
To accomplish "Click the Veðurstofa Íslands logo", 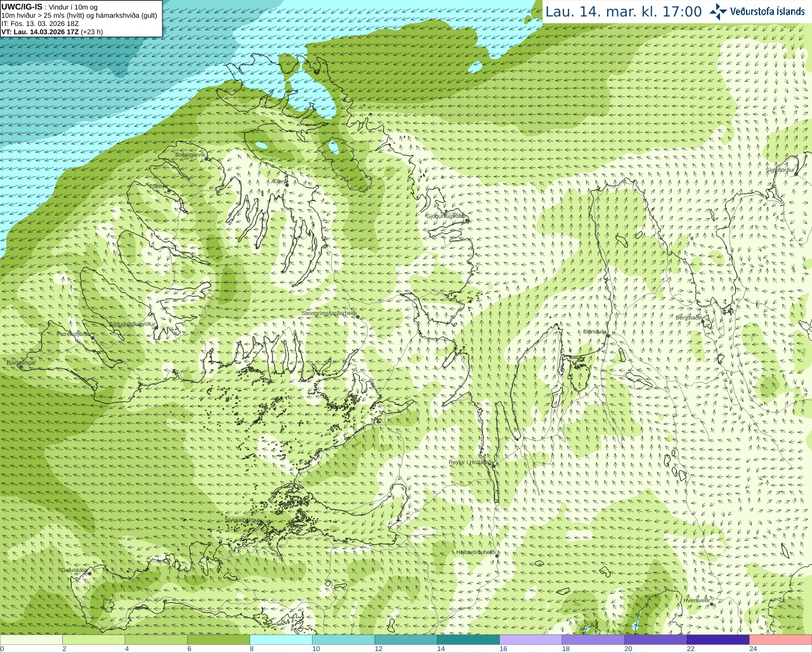I will [757, 11].
